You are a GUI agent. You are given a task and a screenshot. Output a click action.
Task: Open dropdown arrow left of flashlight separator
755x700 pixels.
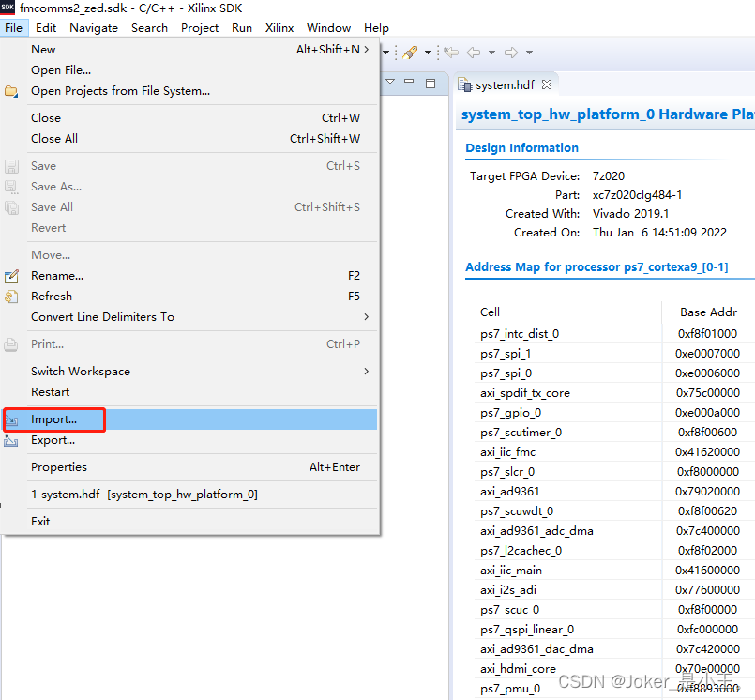pos(385,53)
